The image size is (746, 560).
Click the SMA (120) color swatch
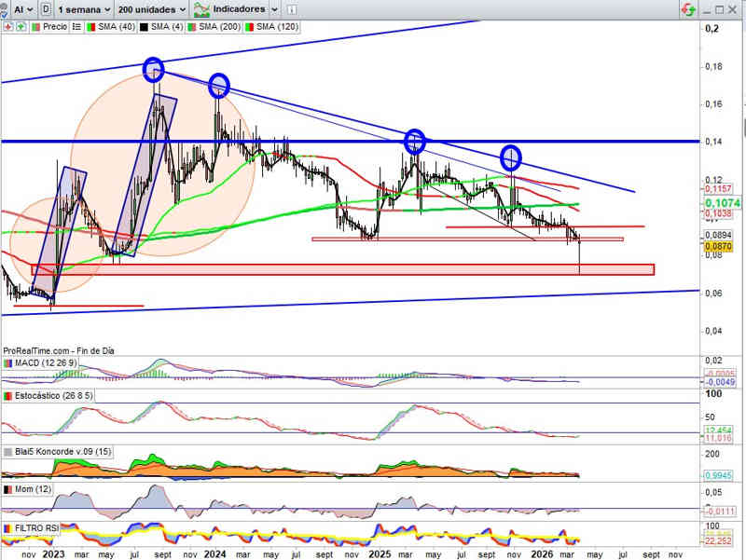(249, 28)
